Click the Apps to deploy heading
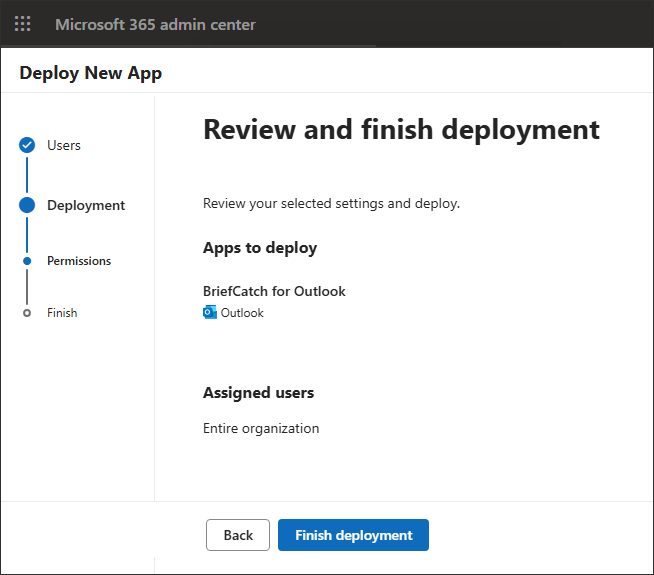Screen dimensions: 654x575 pyautogui.click(x=260, y=248)
